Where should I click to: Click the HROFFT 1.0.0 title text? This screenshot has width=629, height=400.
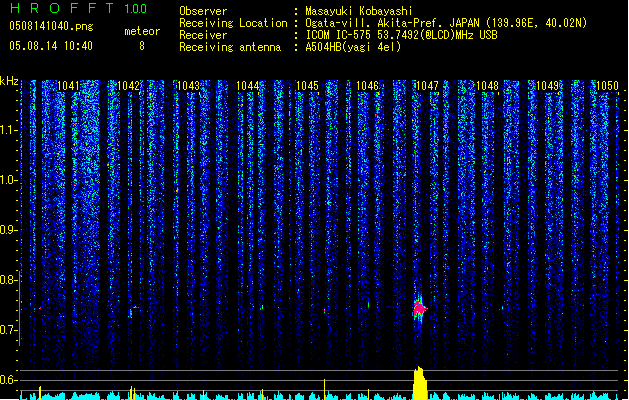click(x=78, y=8)
